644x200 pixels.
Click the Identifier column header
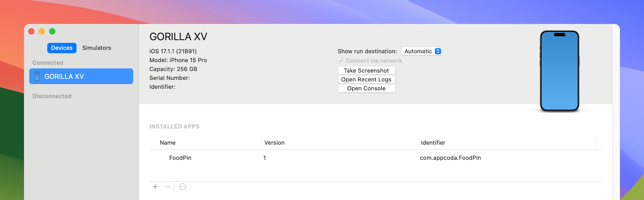click(x=433, y=143)
